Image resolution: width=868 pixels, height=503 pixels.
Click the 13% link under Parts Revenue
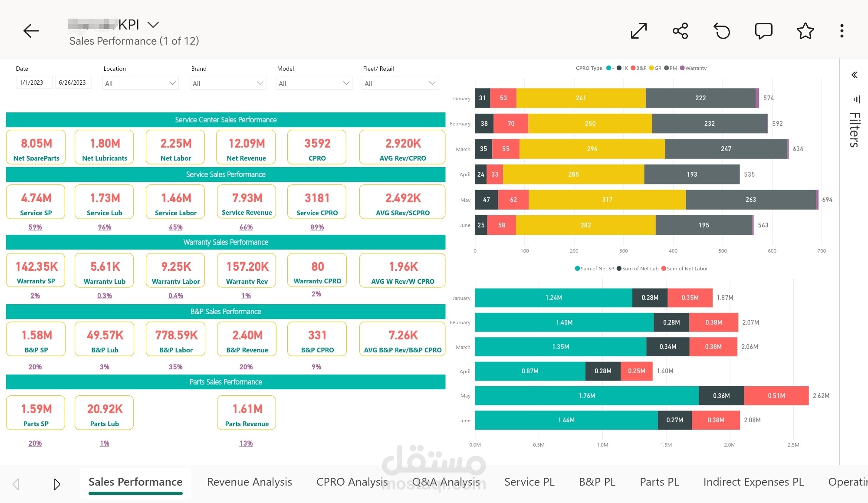[246, 443]
